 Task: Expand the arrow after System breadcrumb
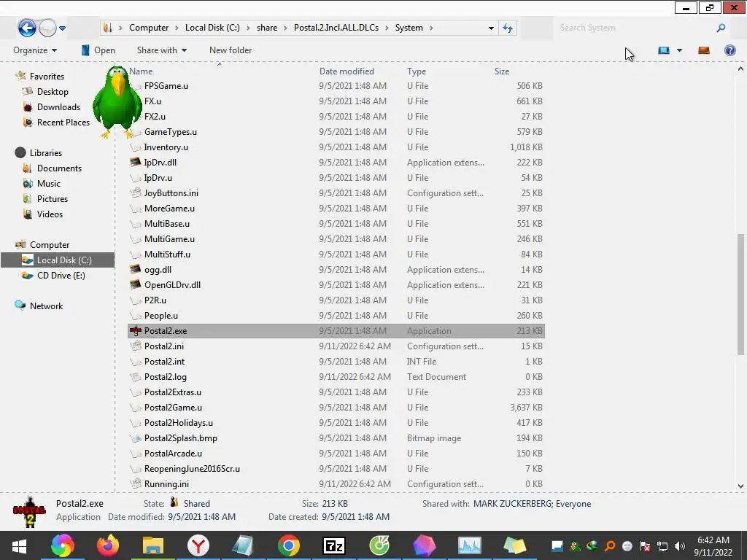tap(430, 28)
